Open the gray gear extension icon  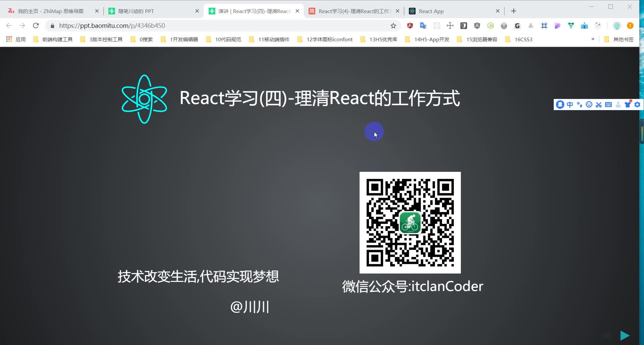[504, 26]
